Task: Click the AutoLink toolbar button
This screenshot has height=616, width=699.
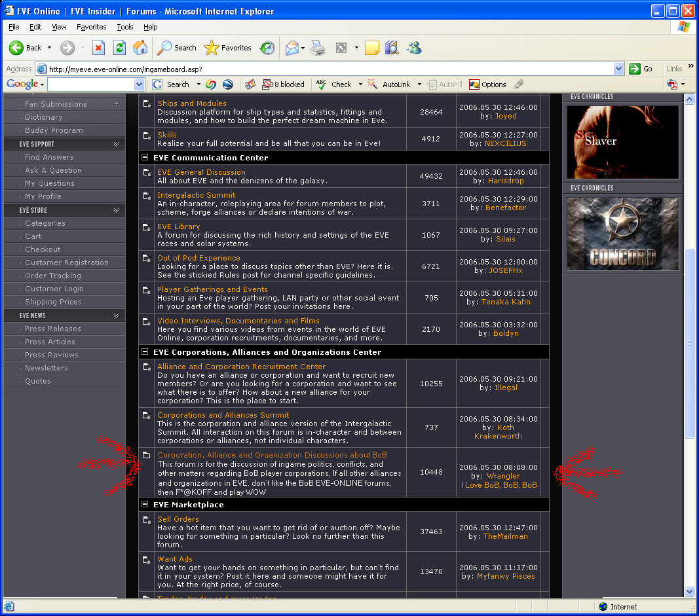Action: (x=389, y=84)
